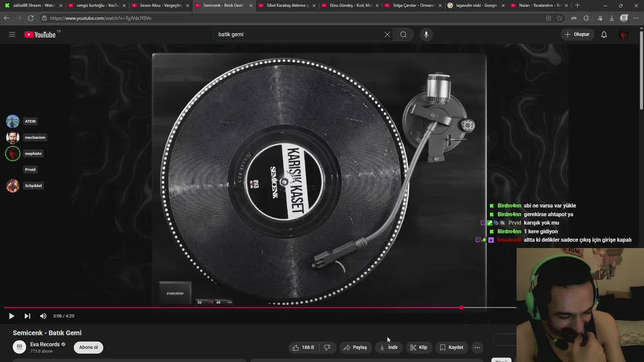
Task: Play the paused video
Action: point(12,316)
